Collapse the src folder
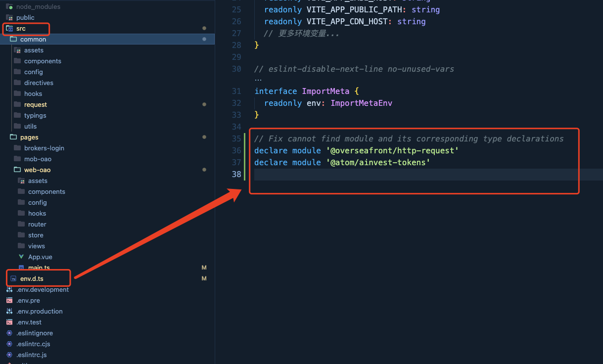This screenshot has width=603, height=364. point(21,28)
